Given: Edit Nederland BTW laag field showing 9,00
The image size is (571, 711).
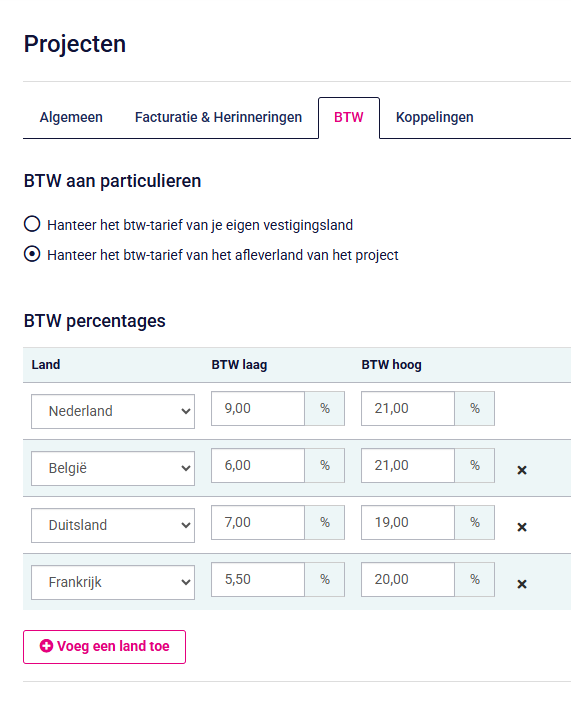Looking at the screenshot, I should coord(258,409).
